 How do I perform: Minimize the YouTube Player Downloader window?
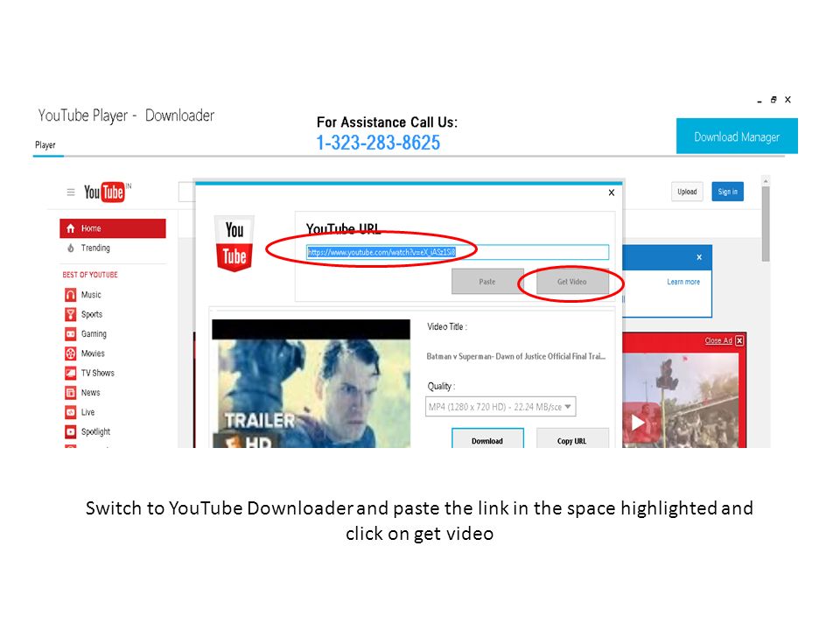(x=759, y=100)
